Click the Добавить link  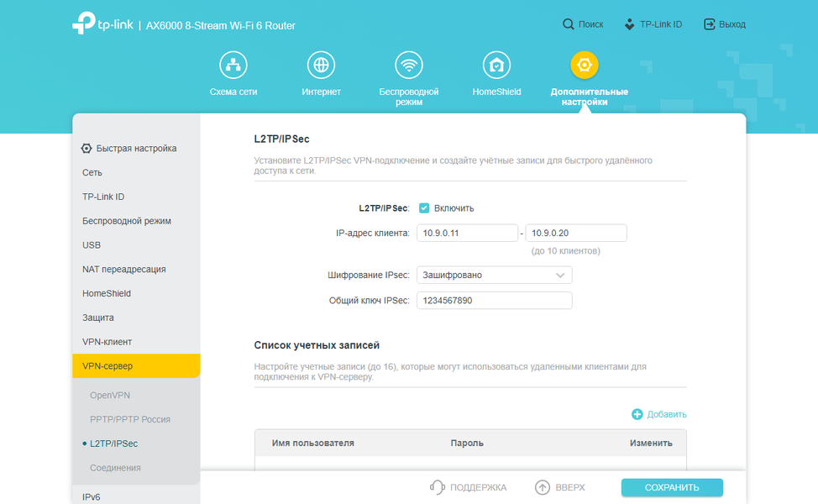click(667, 414)
